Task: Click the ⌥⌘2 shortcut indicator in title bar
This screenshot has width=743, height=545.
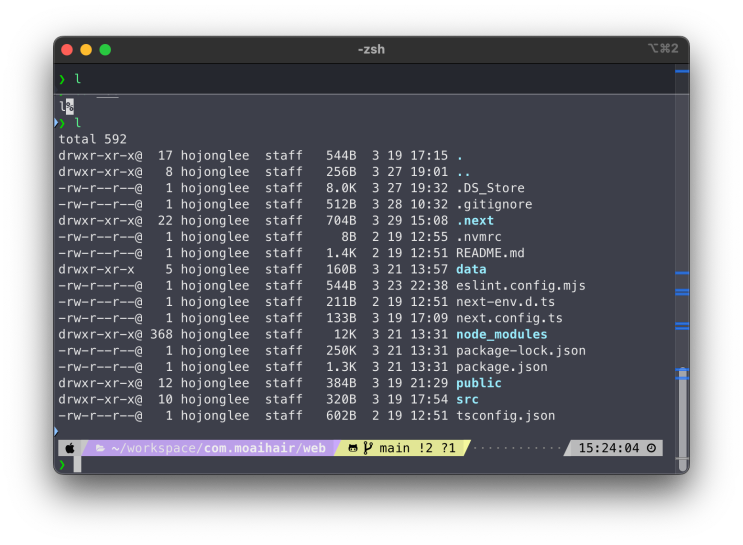Action: click(x=663, y=48)
